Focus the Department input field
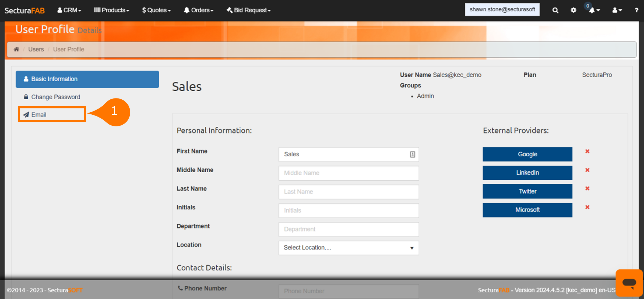 (x=348, y=229)
